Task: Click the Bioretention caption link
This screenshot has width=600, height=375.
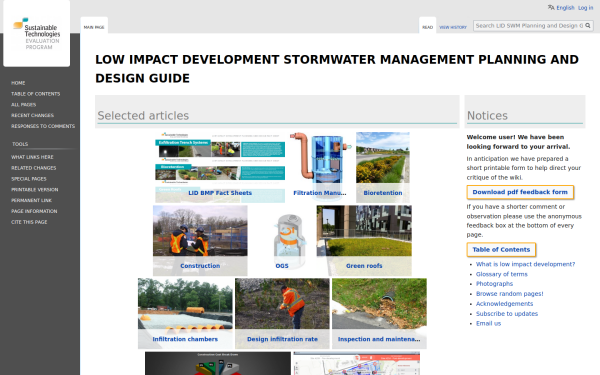Action: 383,193
